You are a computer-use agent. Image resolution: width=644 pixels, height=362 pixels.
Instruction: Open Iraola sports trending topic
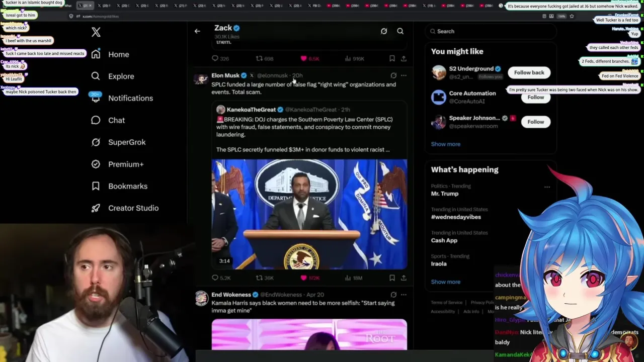tap(439, 264)
